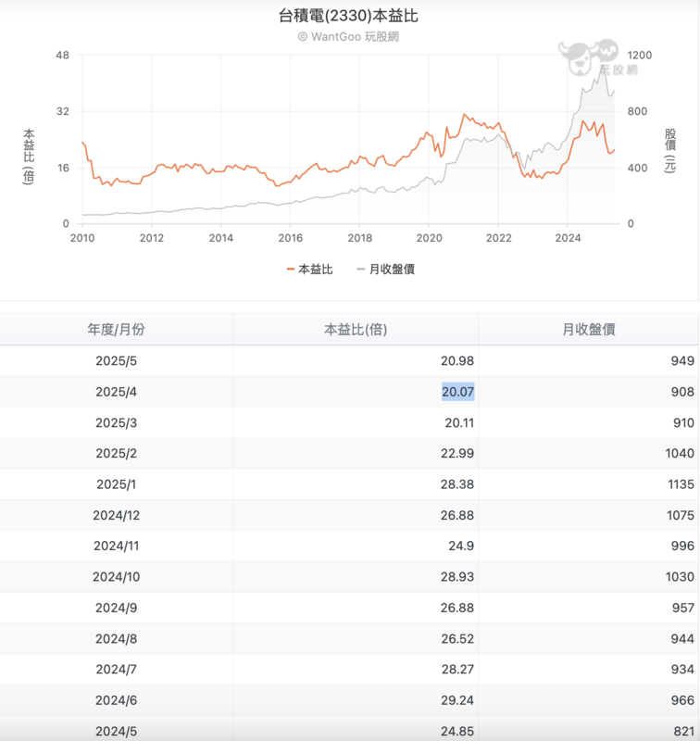The height and width of the screenshot is (741, 700).
Task: Click the 2024/6 closing price 966
Action: tap(681, 701)
